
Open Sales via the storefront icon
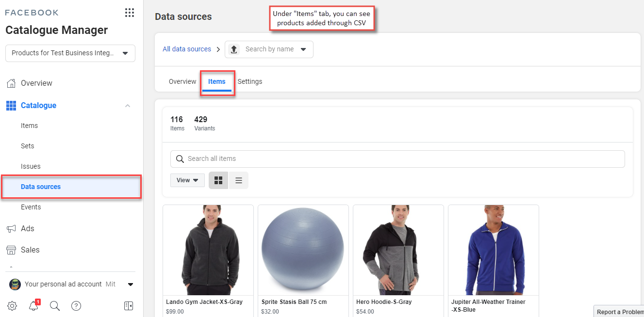[x=12, y=250]
